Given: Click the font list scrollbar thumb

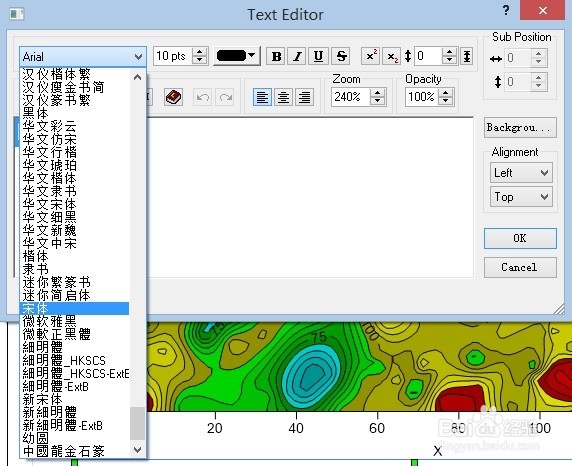Looking at the screenshot, I should click(138, 424).
